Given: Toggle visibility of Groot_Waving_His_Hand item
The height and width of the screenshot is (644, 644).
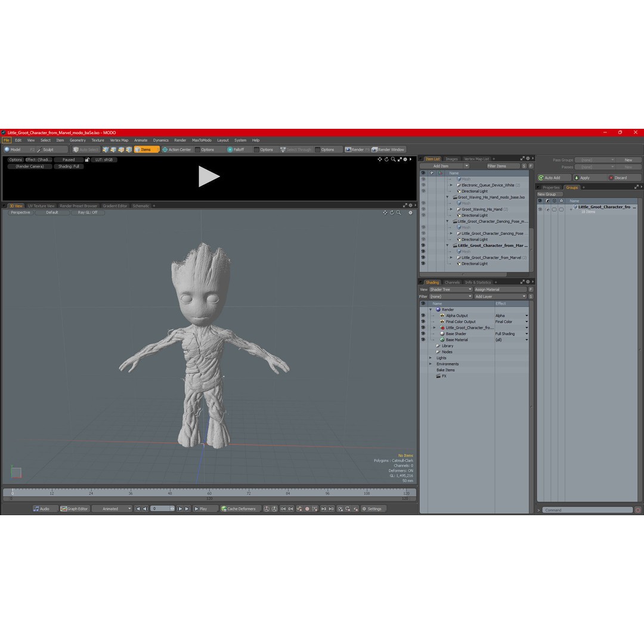Looking at the screenshot, I should [423, 209].
